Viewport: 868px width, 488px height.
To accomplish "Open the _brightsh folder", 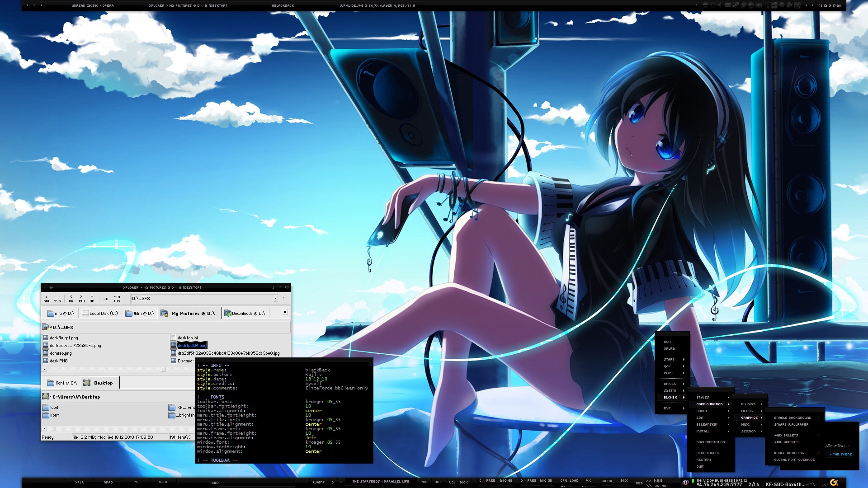I will tap(182, 415).
